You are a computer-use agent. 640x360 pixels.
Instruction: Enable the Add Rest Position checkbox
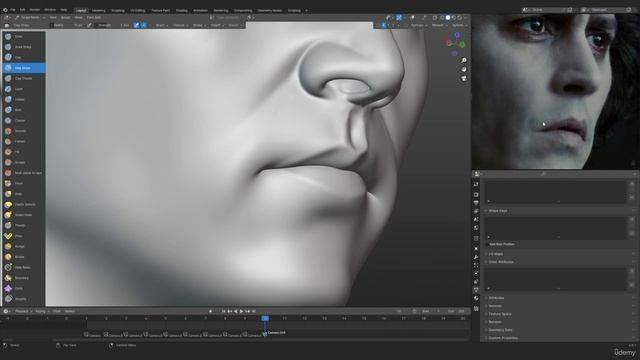click(x=487, y=244)
